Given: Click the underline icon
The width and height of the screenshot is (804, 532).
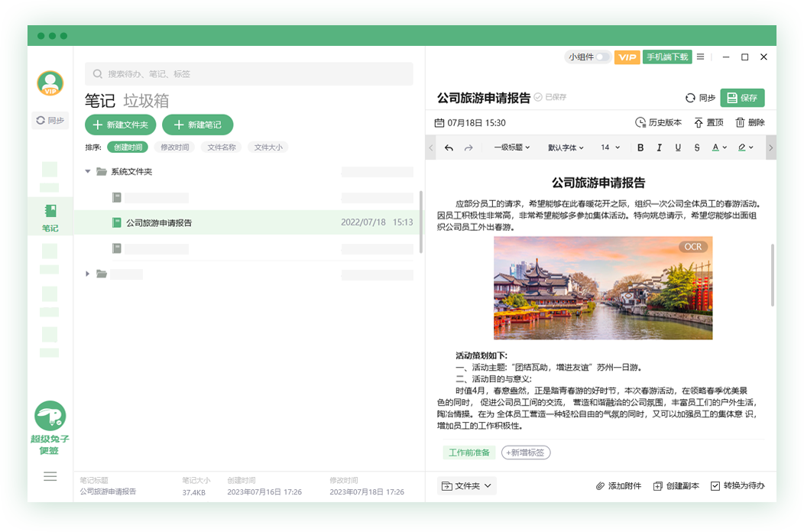Looking at the screenshot, I should [x=678, y=147].
